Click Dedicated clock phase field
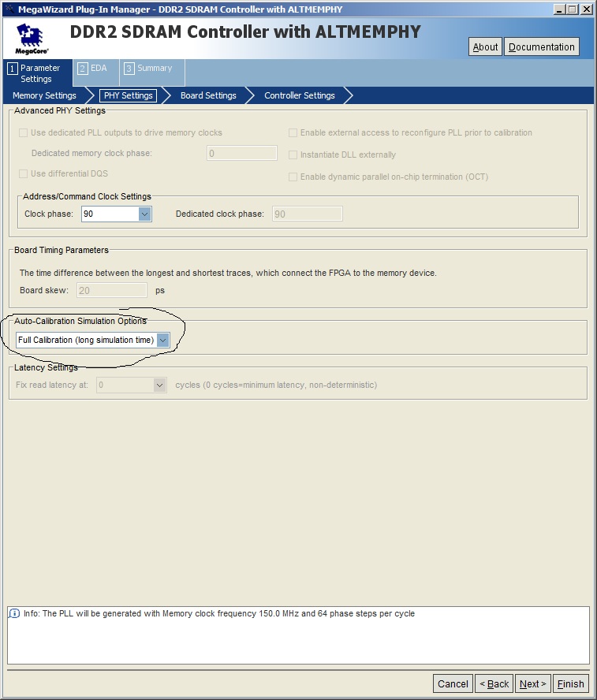The width and height of the screenshot is (597, 700). [308, 214]
